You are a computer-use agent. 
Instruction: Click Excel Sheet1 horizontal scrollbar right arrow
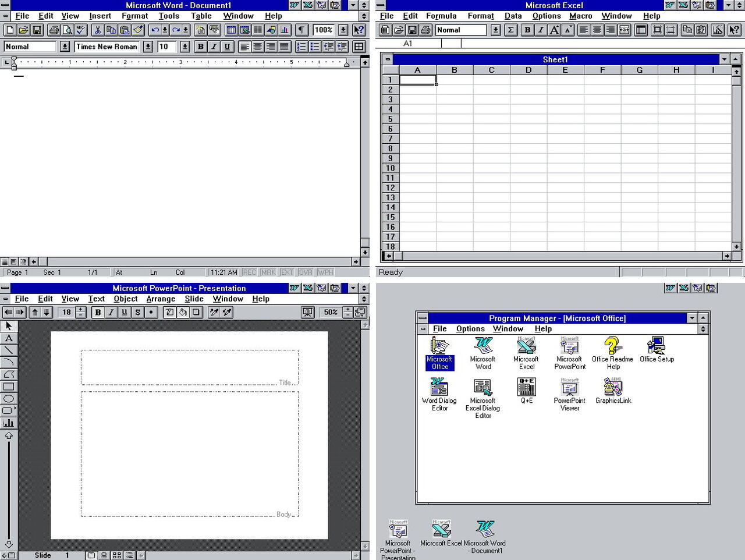click(727, 256)
